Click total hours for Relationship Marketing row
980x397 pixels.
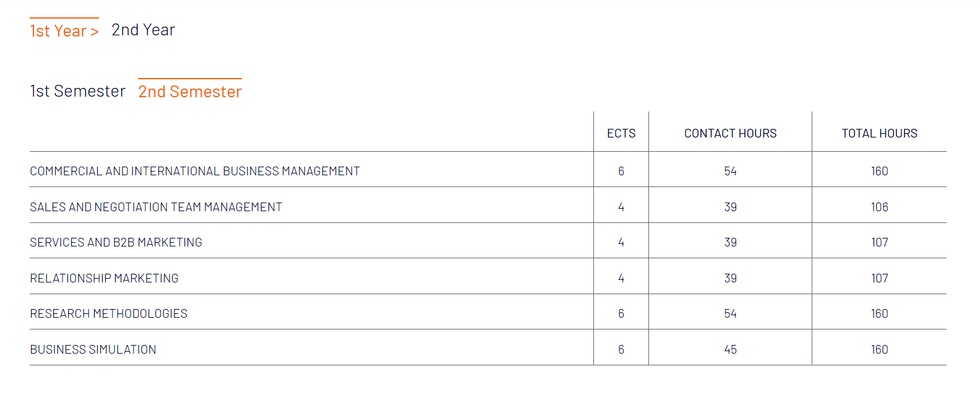[879, 278]
